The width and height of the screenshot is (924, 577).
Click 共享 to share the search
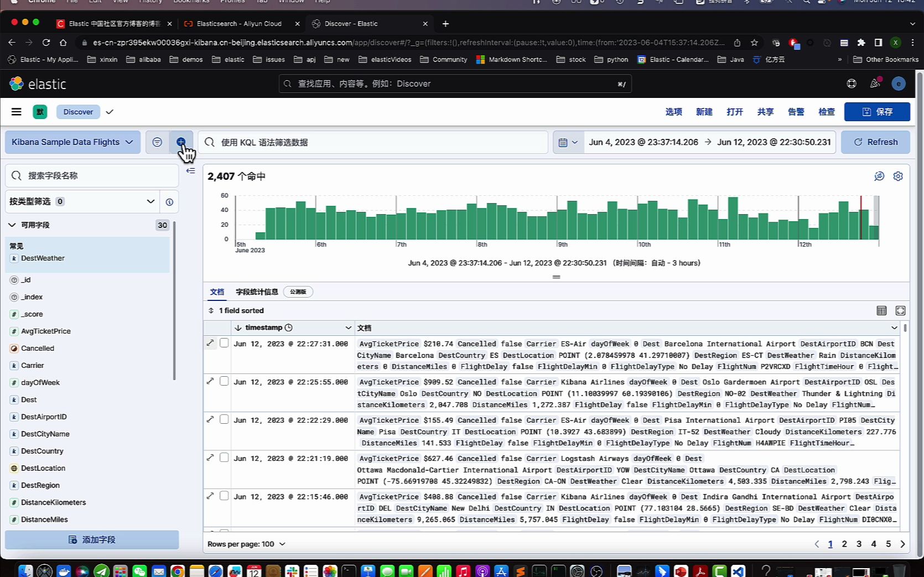click(765, 112)
